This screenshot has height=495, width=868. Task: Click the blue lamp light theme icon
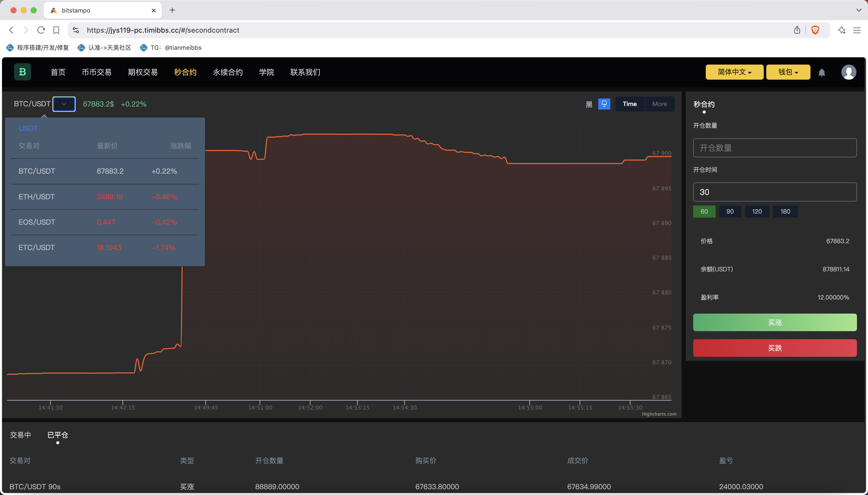(604, 104)
